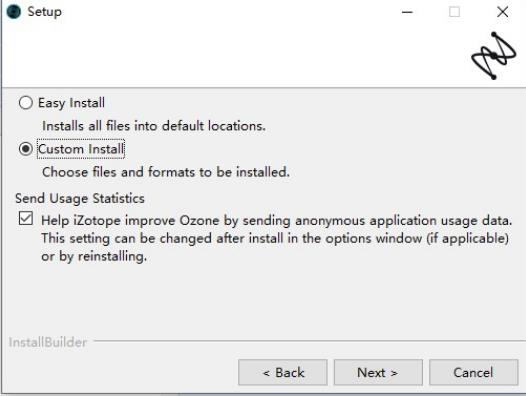Minimize the Setup window
Image resolution: width=526 pixels, height=396 pixels.
click(x=407, y=12)
